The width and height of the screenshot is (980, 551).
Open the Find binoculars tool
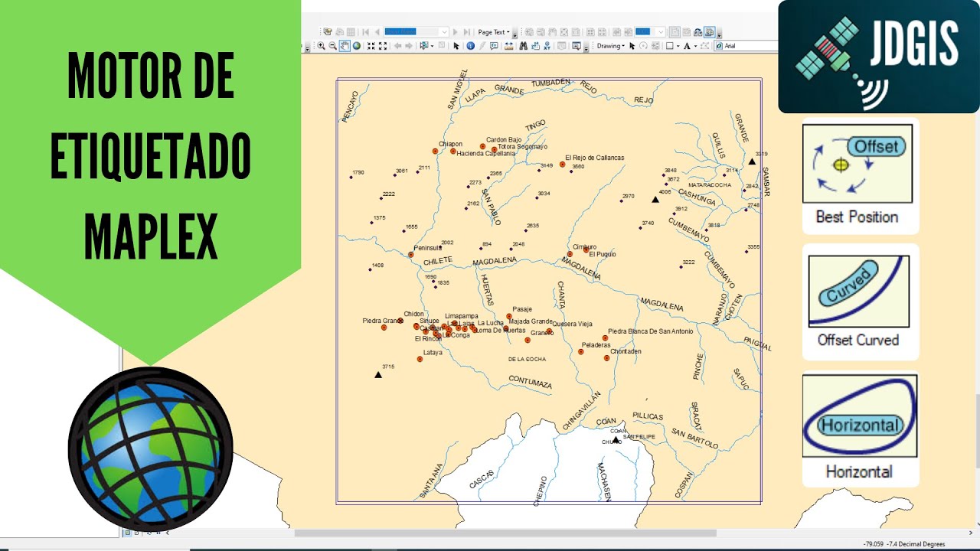pos(523,46)
